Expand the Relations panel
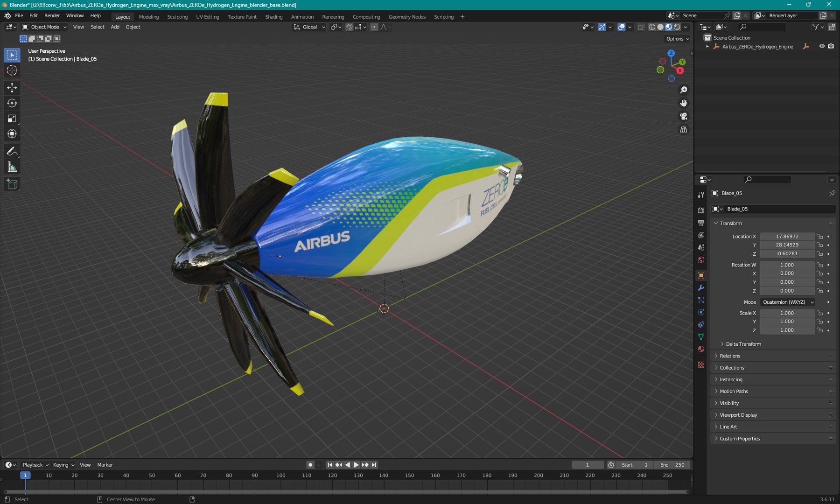Viewport: 840px width, 504px height. point(773,356)
